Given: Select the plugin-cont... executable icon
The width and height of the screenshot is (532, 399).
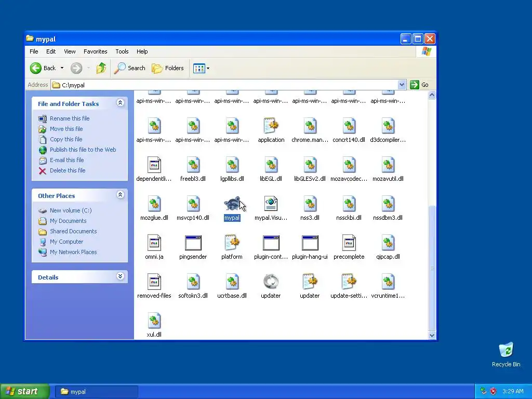Looking at the screenshot, I should click(x=271, y=243).
